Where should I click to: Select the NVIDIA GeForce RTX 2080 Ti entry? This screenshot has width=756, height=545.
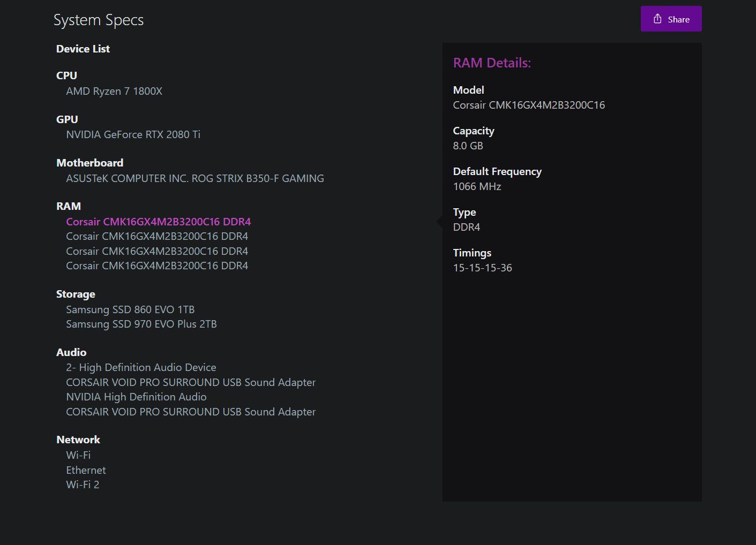(133, 135)
